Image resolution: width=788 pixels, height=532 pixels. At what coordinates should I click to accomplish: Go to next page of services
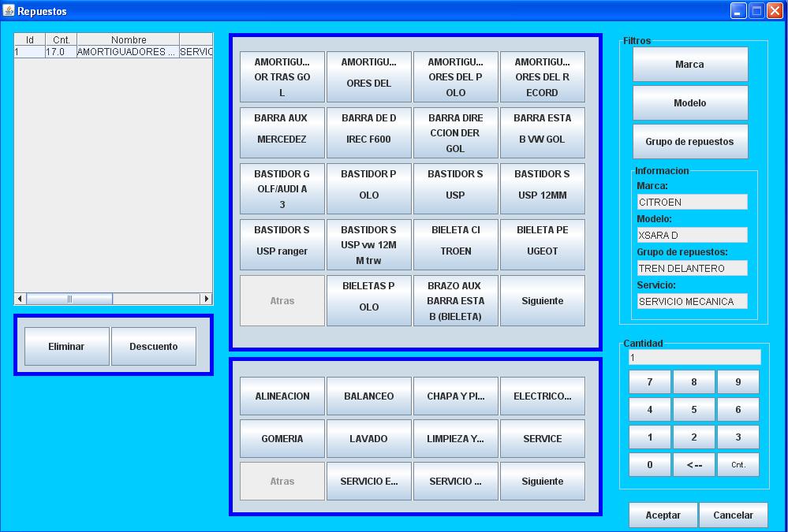click(x=542, y=482)
